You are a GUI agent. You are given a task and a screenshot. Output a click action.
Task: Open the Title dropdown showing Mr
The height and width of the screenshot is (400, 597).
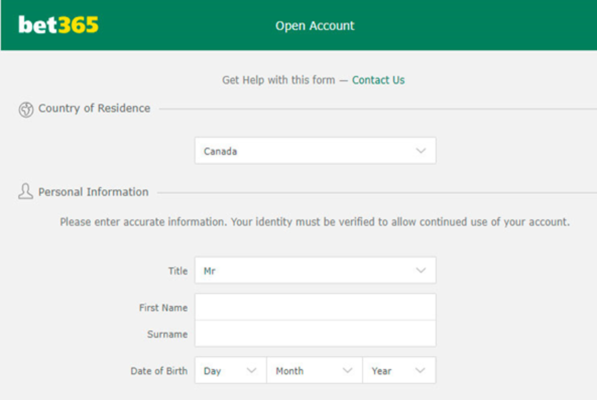click(x=315, y=270)
